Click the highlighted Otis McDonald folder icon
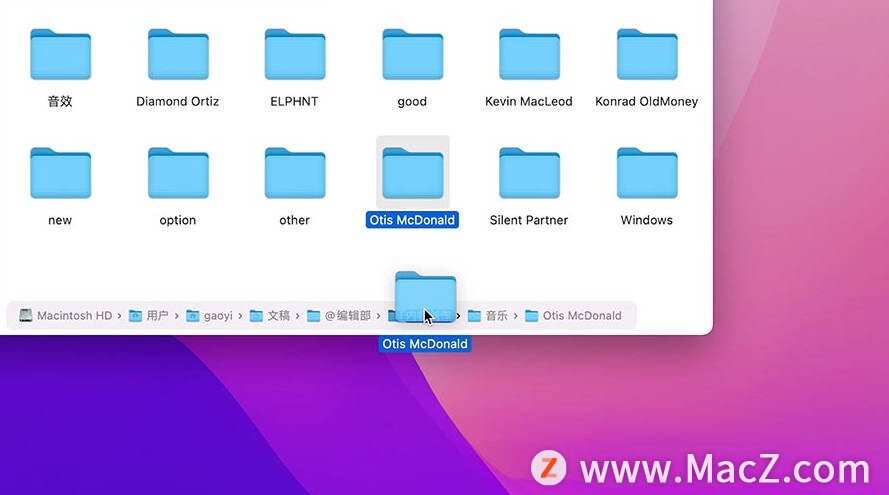Viewport: 889px width, 495px height. tap(412, 173)
